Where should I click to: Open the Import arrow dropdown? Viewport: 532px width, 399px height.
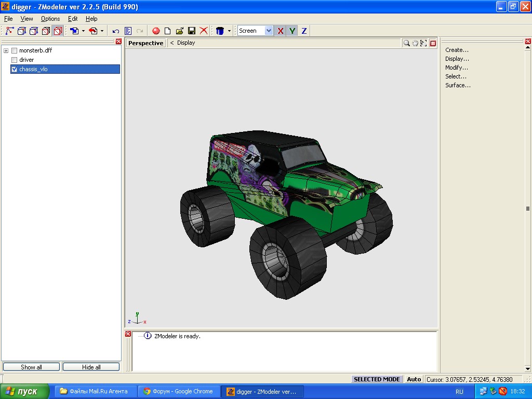coord(83,31)
